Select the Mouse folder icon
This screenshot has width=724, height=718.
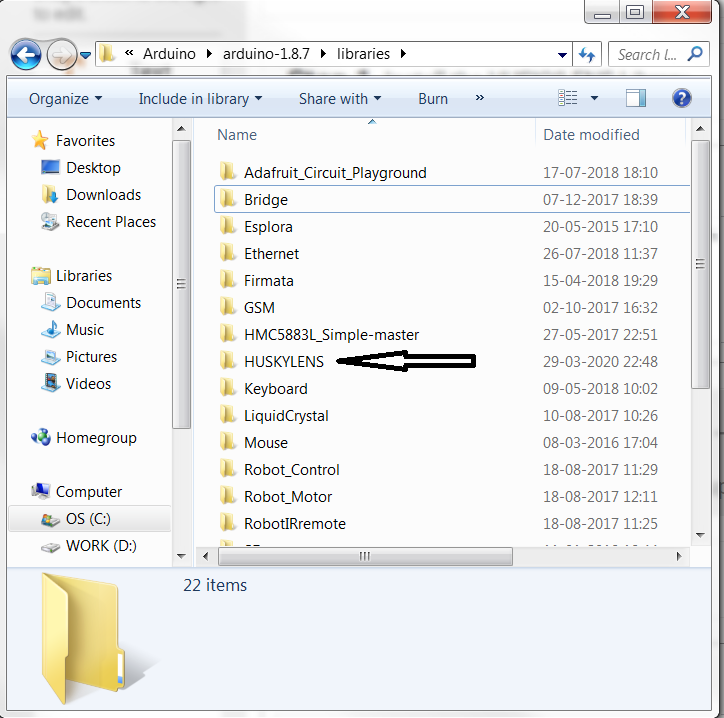pos(227,442)
